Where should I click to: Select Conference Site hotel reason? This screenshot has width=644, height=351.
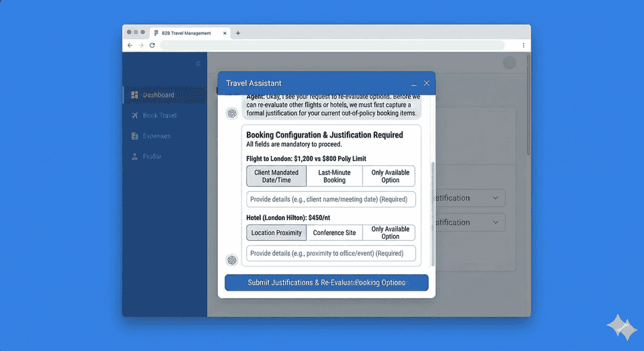[334, 233]
